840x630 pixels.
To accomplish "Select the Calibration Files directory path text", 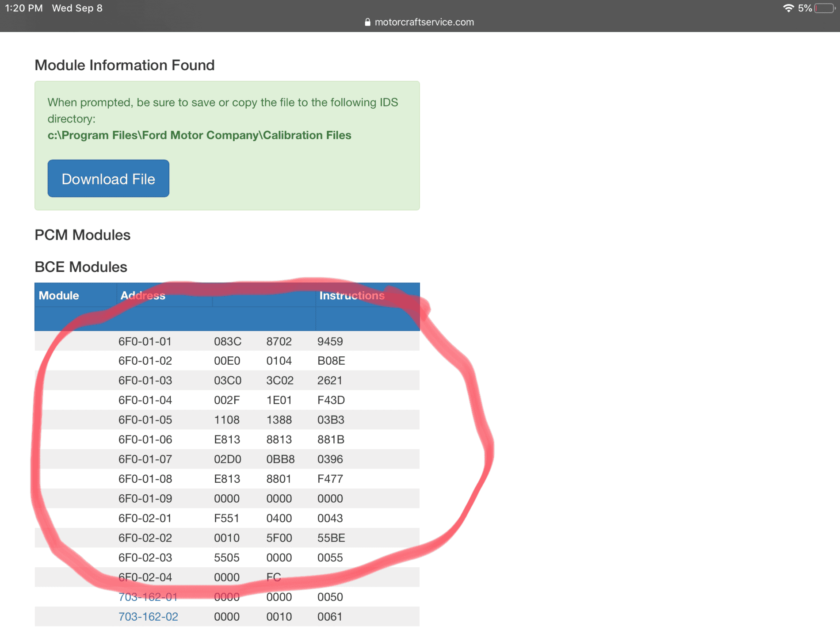I will [x=199, y=135].
